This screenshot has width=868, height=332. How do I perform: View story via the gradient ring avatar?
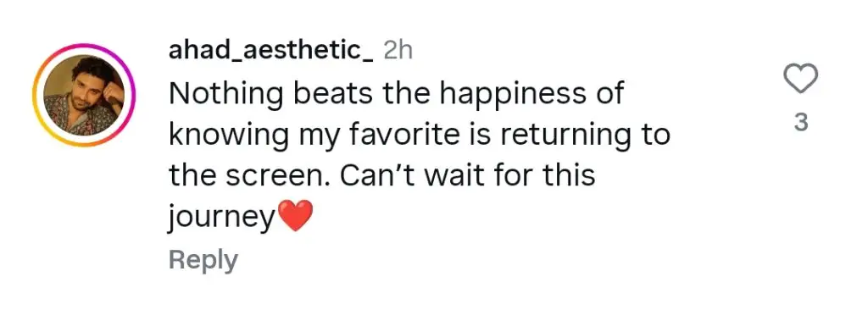(x=84, y=95)
